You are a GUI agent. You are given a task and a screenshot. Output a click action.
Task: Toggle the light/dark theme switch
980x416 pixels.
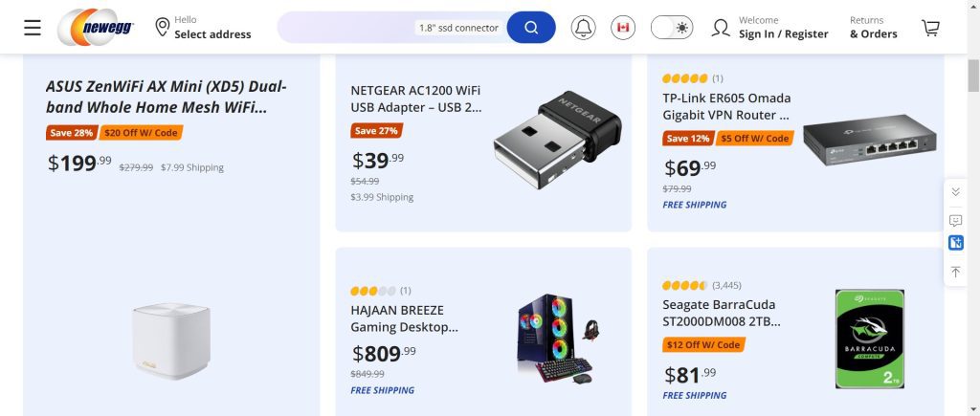671,27
